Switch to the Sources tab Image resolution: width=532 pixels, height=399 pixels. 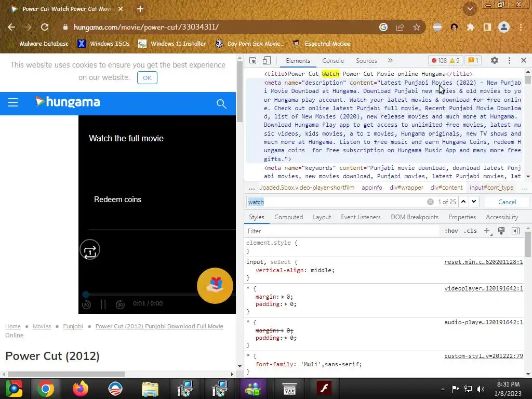(366, 61)
